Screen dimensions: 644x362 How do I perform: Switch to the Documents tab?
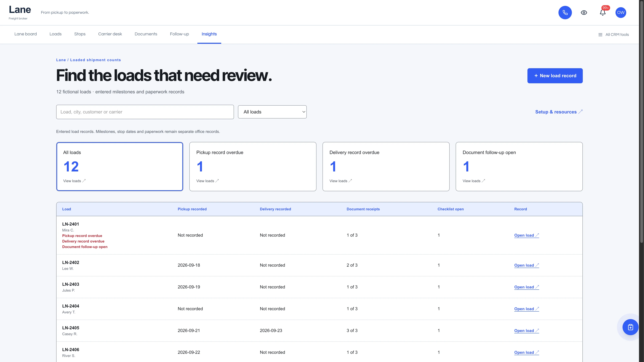coord(146,34)
